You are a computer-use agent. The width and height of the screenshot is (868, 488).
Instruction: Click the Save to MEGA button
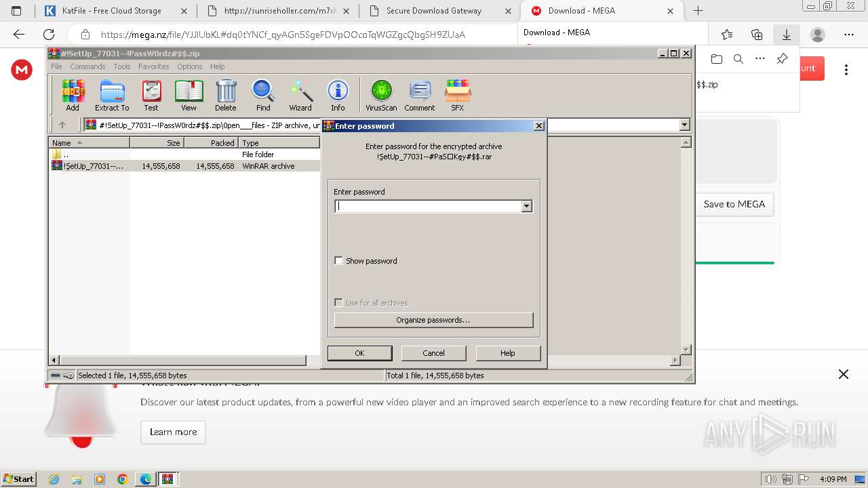734,204
